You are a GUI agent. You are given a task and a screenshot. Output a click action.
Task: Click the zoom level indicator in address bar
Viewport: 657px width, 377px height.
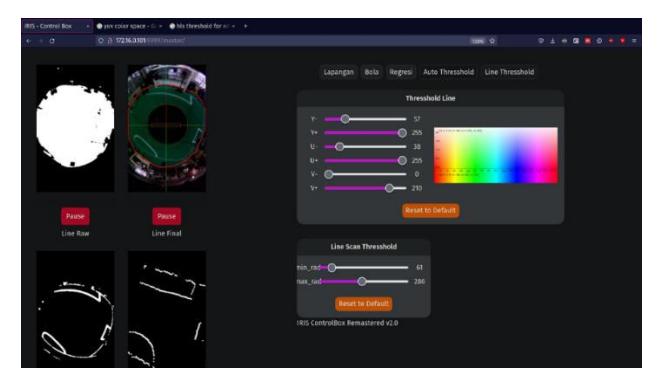(x=477, y=41)
